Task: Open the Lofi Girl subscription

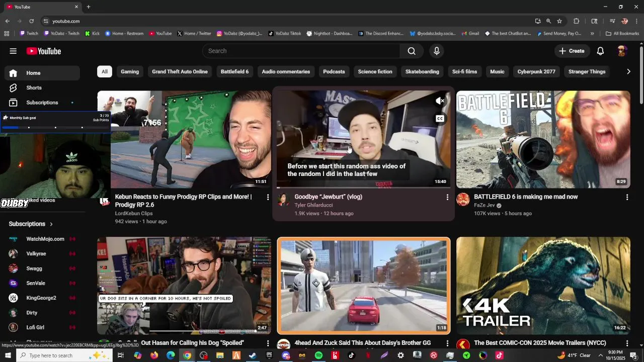Action: pos(42,328)
